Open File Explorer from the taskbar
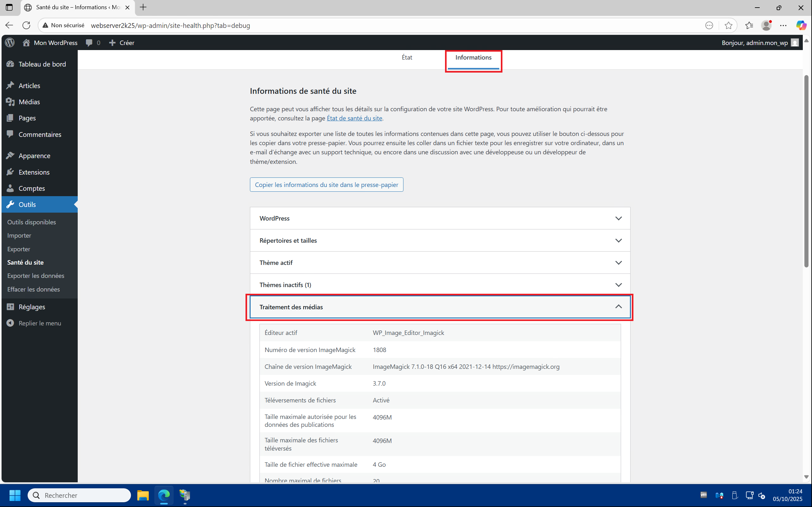Viewport: 812px width, 507px height. [x=143, y=495]
